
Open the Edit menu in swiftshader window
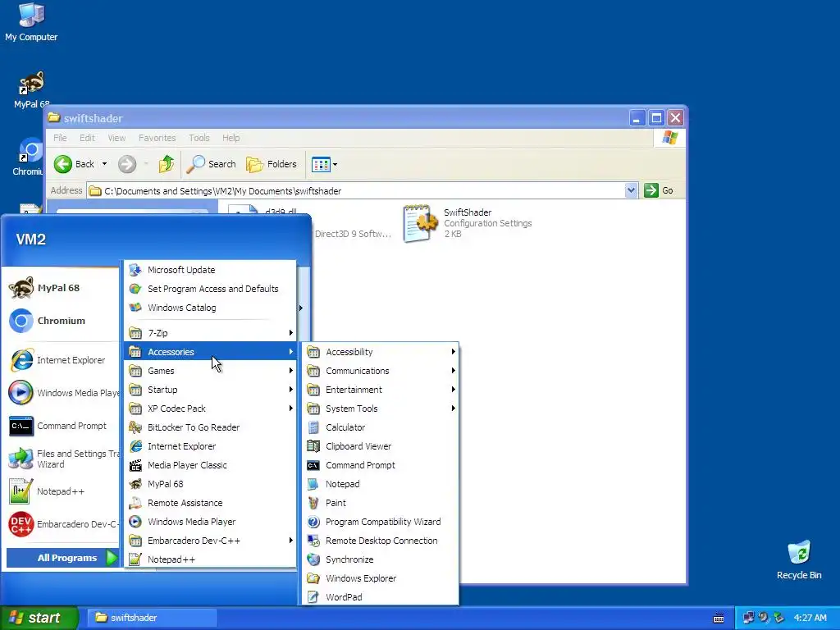point(87,138)
